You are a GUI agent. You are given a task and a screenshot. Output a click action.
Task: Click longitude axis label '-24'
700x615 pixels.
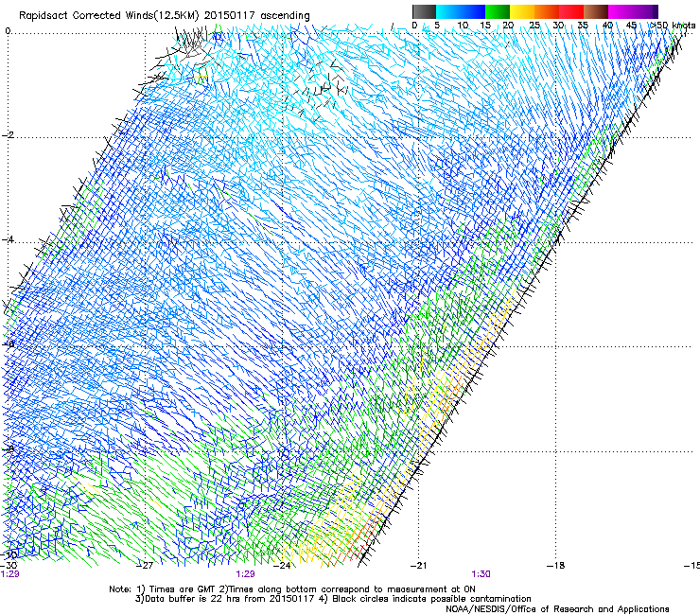click(x=282, y=566)
